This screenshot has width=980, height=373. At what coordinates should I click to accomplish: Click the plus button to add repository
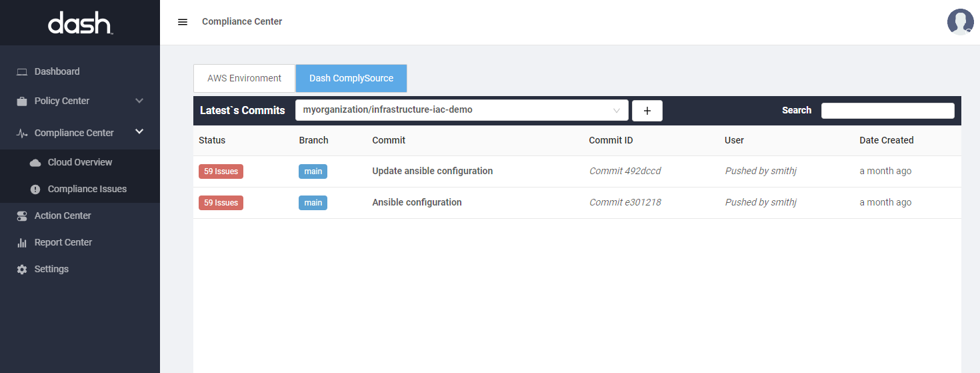point(647,111)
